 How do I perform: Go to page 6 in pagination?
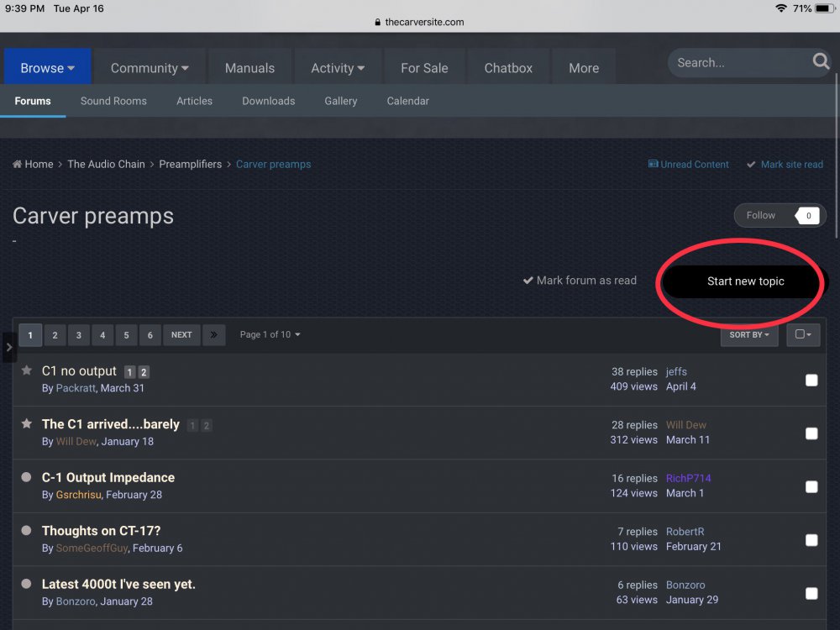[150, 335]
